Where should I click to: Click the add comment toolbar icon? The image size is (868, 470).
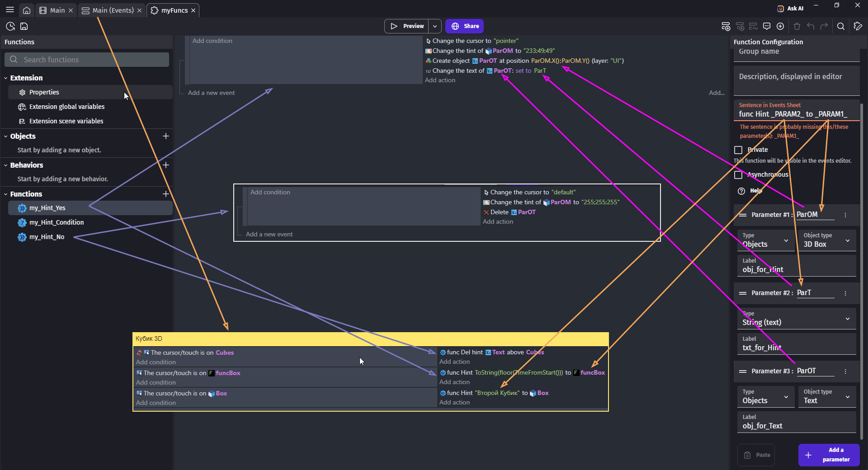767,26
